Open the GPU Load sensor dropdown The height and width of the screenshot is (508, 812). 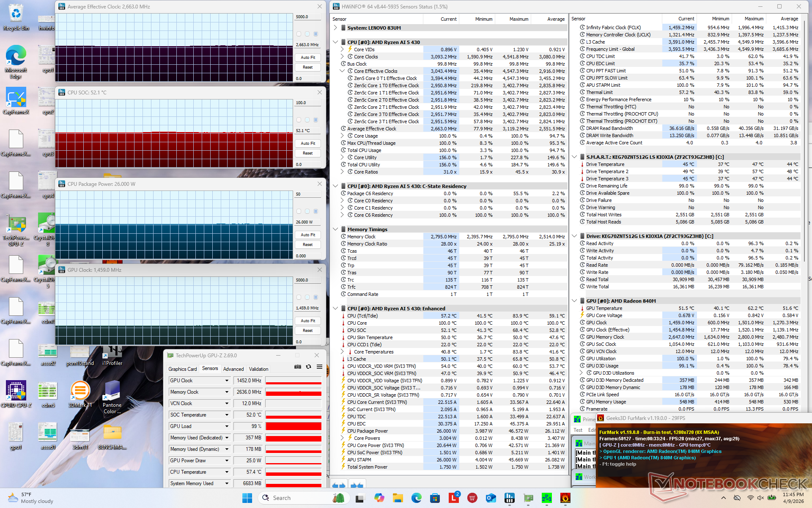(227, 426)
